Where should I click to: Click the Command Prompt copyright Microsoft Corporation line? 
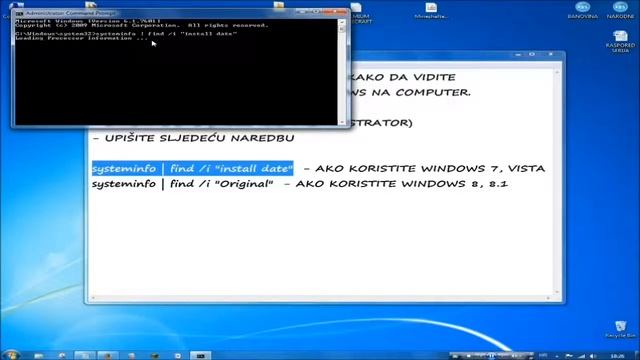[142, 25]
